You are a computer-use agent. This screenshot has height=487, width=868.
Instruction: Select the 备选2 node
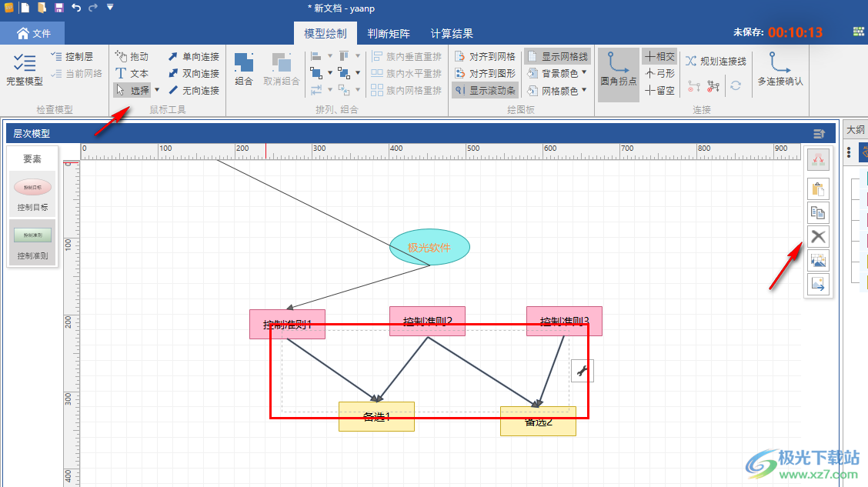coord(538,421)
